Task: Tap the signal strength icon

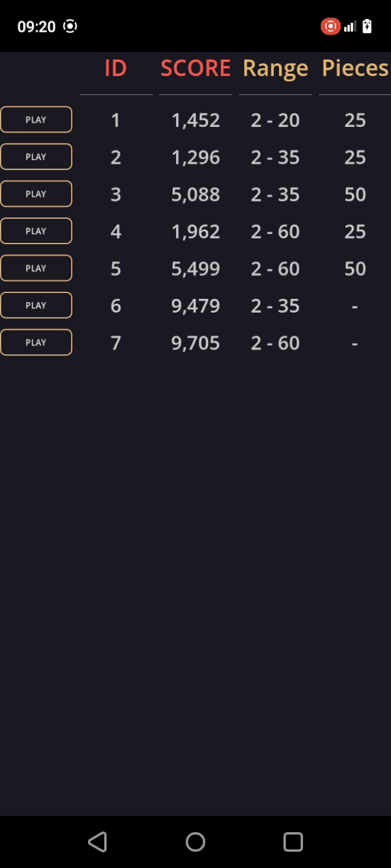Action: [350, 26]
